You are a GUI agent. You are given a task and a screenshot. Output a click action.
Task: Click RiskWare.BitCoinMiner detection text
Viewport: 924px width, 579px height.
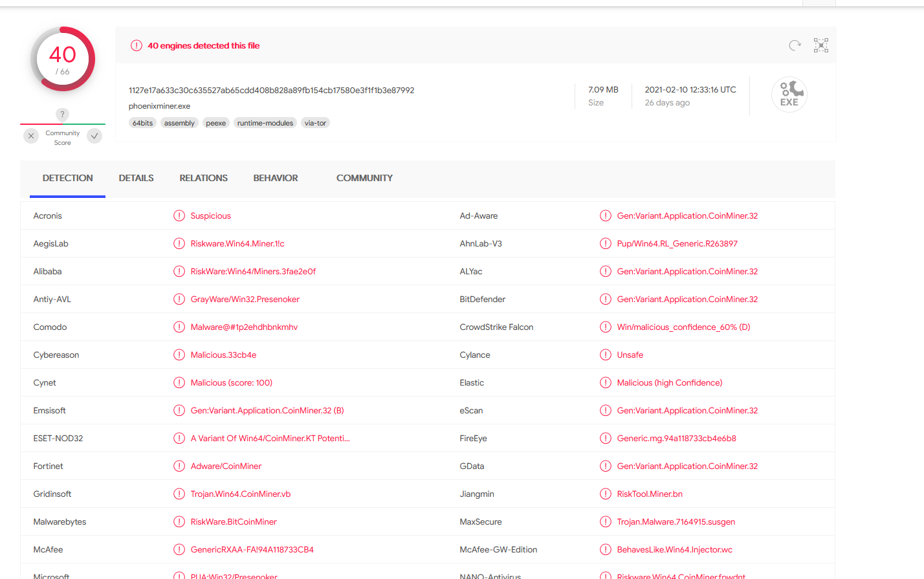234,522
